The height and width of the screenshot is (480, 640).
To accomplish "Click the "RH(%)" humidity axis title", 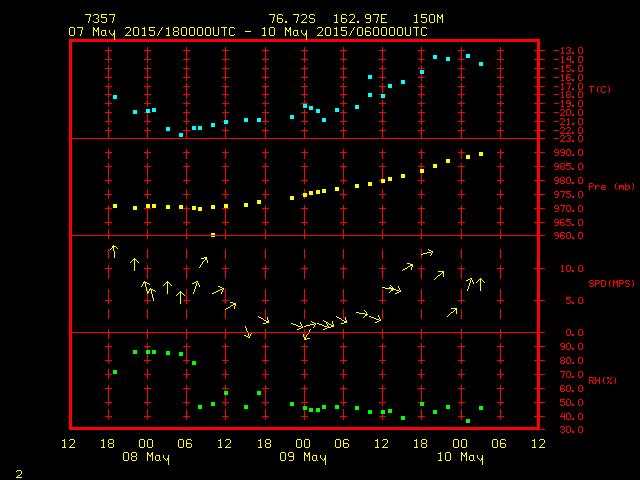I will (x=602, y=380).
